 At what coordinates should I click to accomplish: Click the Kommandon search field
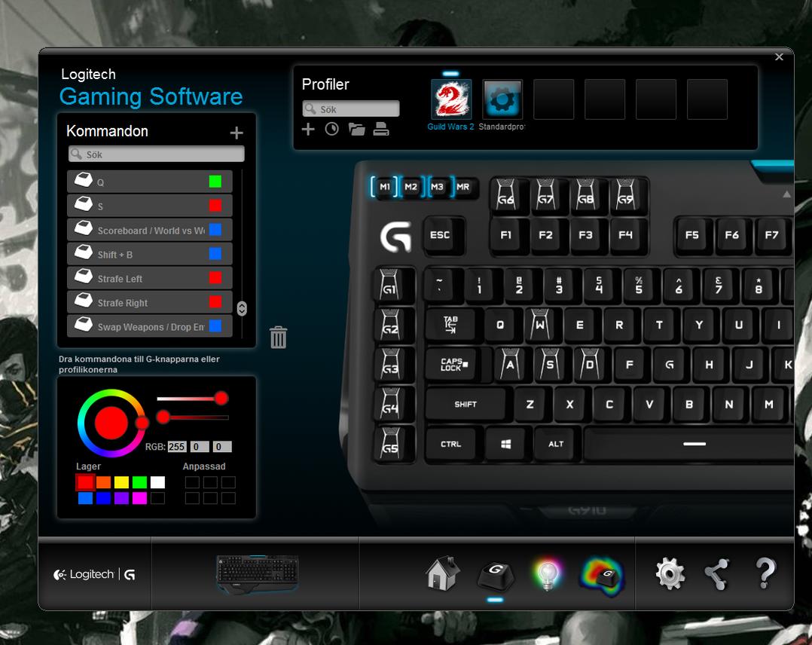(157, 154)
